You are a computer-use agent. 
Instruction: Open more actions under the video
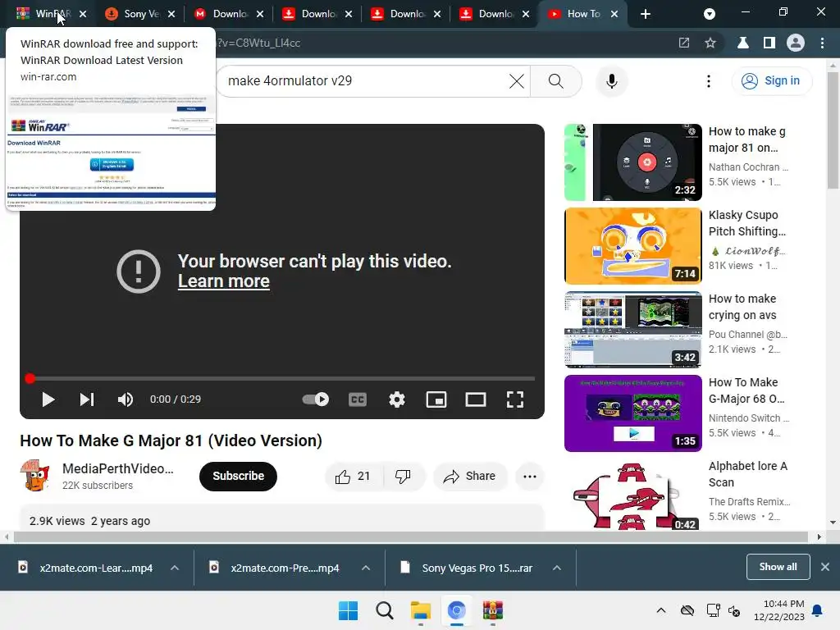(530, 477)
